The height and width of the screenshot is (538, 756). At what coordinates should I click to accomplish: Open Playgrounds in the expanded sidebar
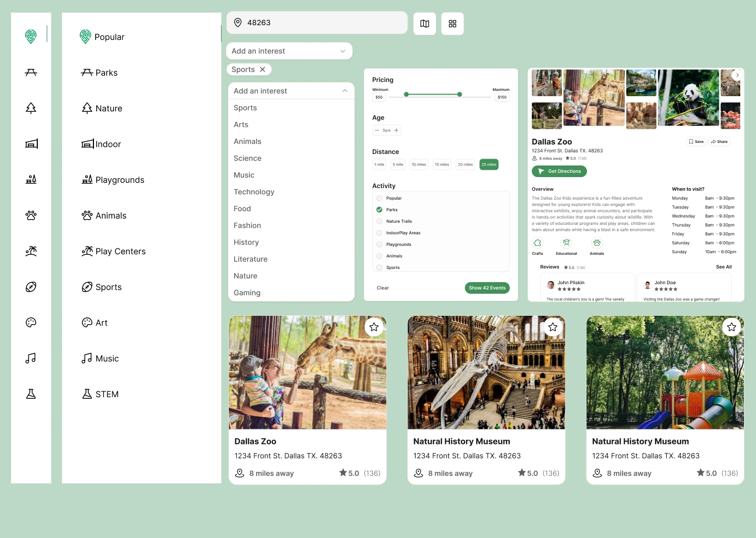point(113,180)
